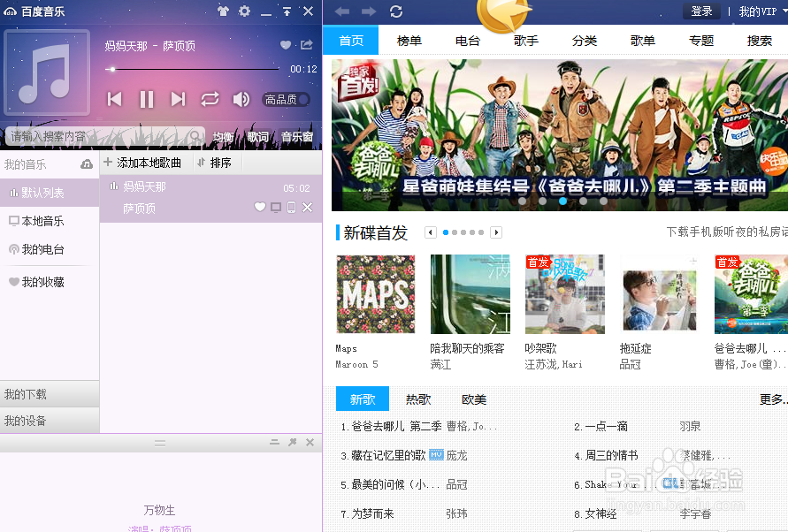Open the 均衡 equalizer

click(x=223, y=137)
